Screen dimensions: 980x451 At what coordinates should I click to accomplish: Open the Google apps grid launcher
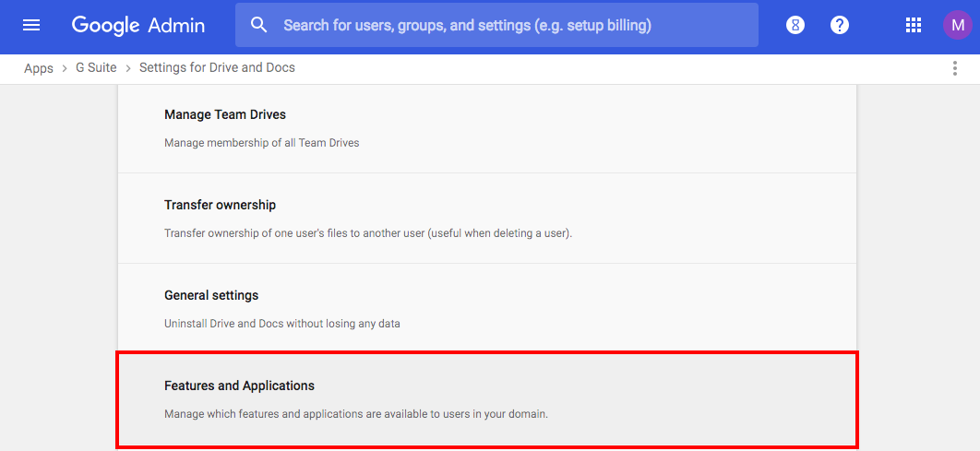[x=914, y=25]
